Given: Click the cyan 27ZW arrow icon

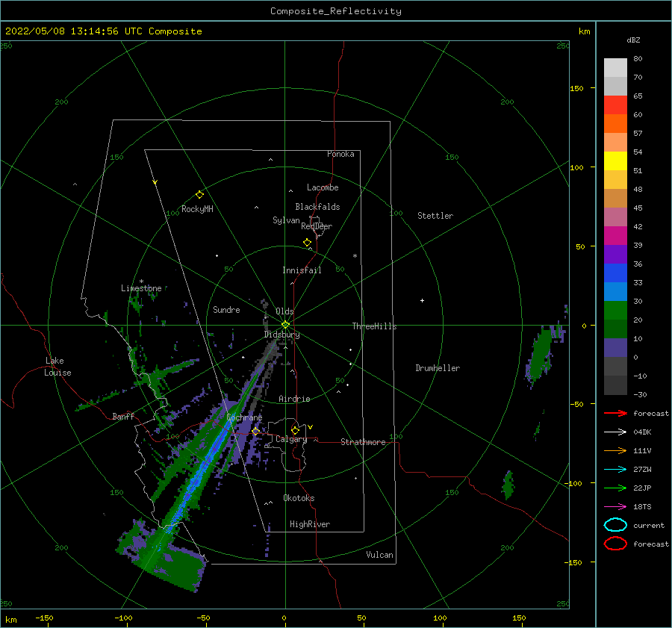Looking at the screenshot, I should (x=615, y=470).
